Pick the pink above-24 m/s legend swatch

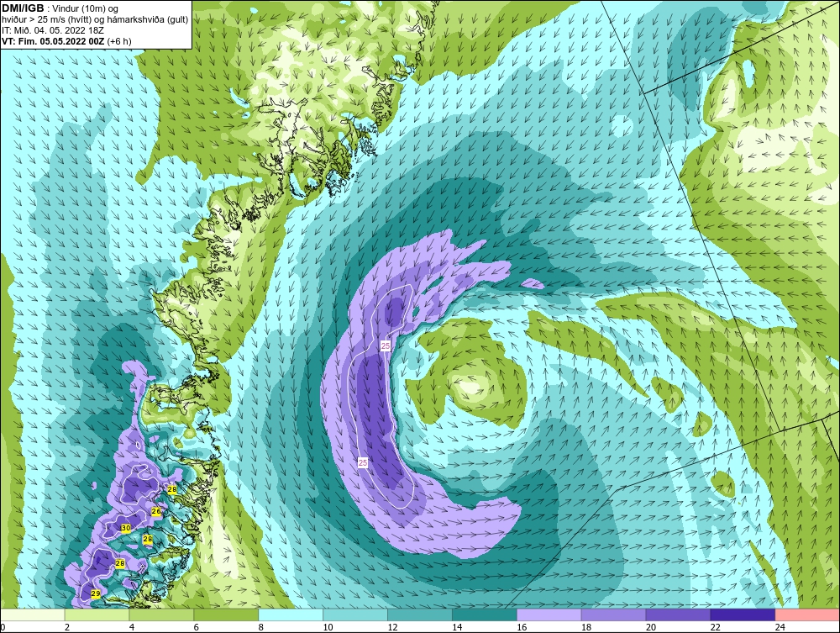point(808,615)
